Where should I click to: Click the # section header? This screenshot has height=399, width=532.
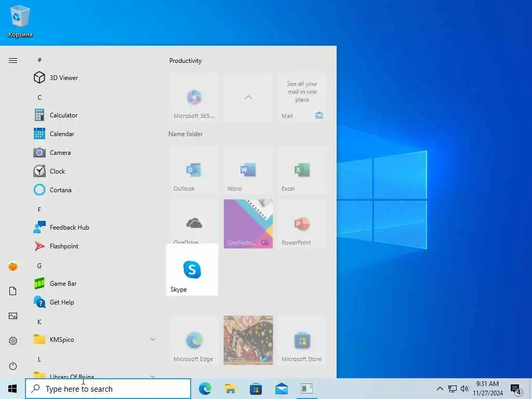pos(39,60)
